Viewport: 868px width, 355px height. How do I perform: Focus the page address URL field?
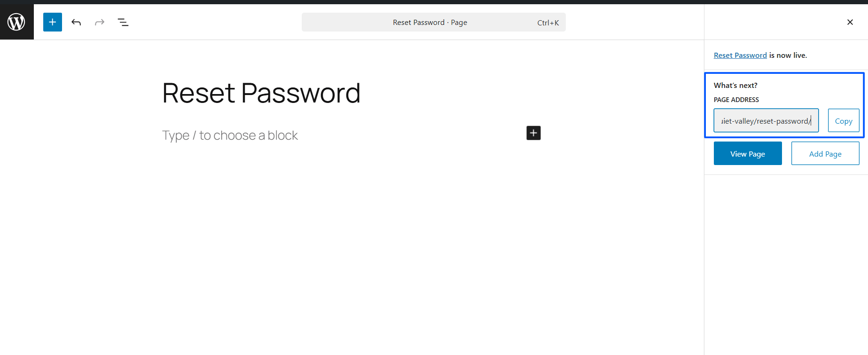tap(766, 120)
